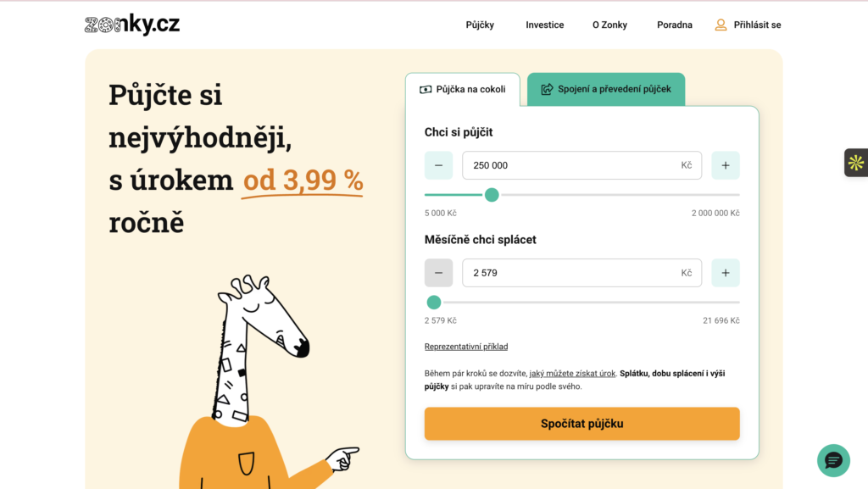Screen dimensions: 868x489
Task: Open the O Zonky menu
Action: click(x=609, y=25)
